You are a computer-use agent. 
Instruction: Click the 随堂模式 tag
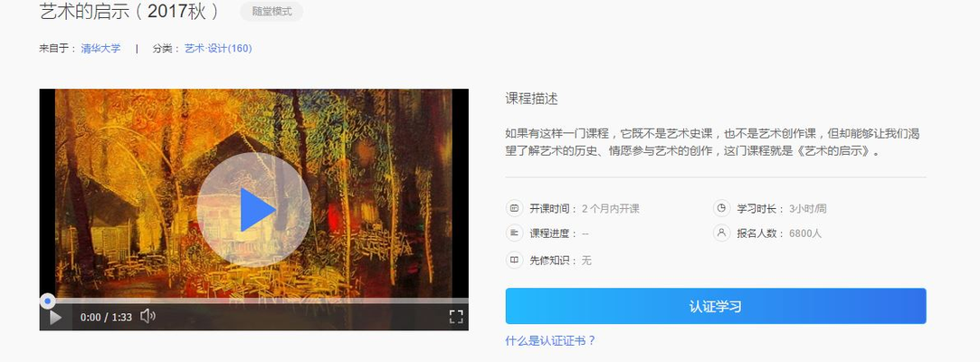pos(271,11)
